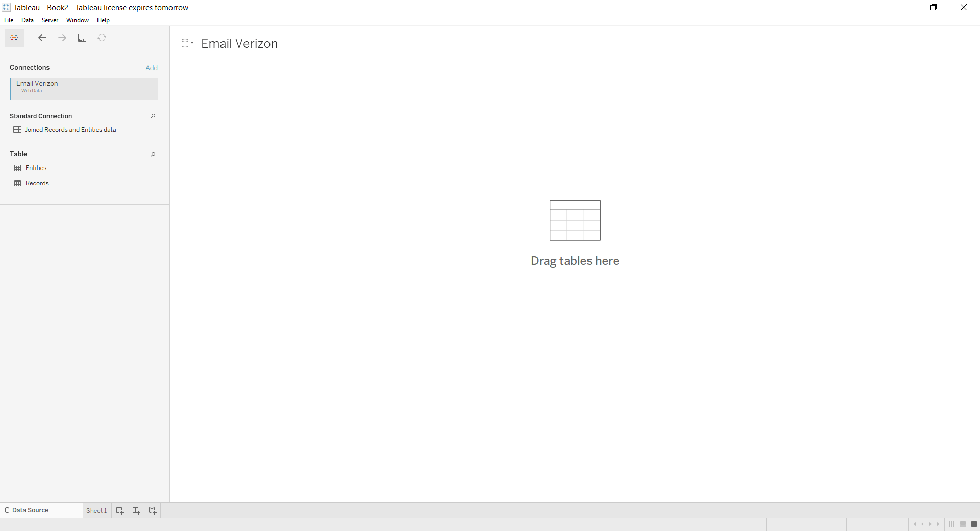Screen dimensions: 980x531
Task: Open the data source cylinder dropdown
Action: click(x=187, y=43)
